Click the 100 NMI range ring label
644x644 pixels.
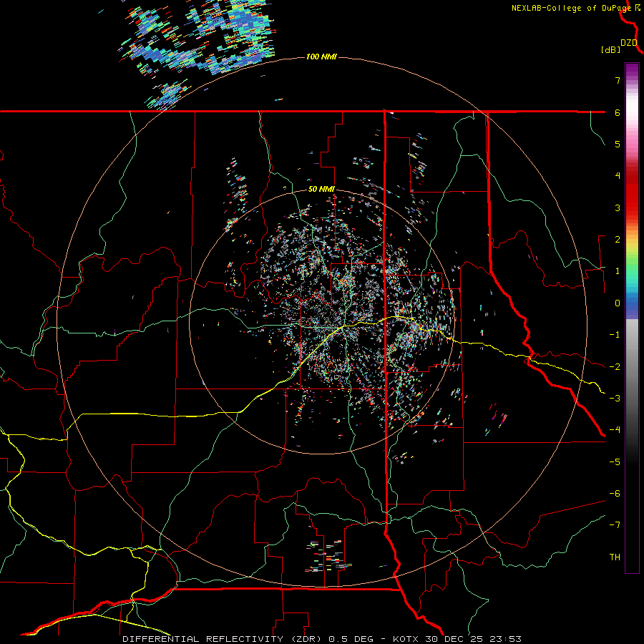click(321, 57)
